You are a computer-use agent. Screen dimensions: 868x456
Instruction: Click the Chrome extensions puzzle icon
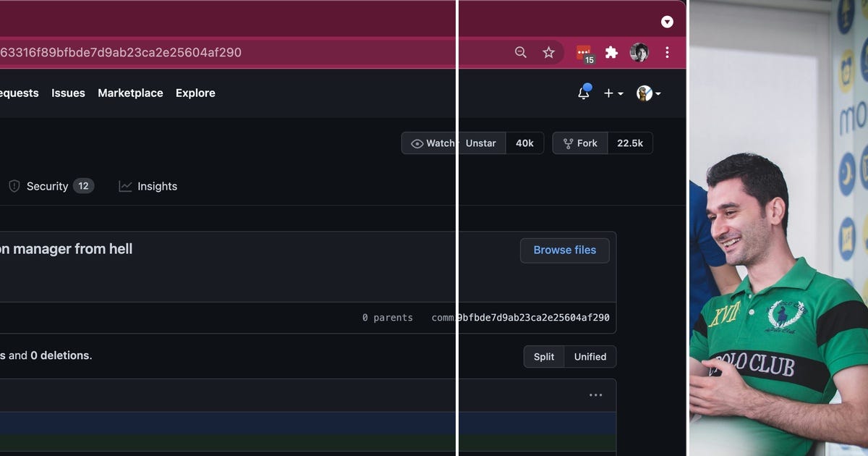click(x=611, y=52)
